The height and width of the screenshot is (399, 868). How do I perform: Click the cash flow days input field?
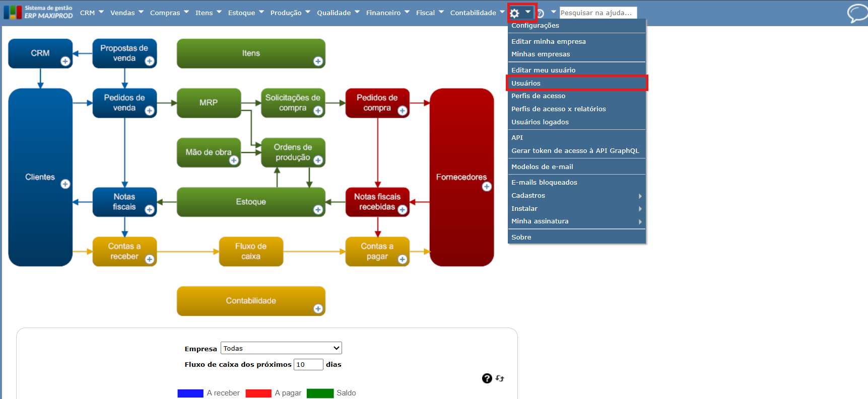[x=308, y=365]
